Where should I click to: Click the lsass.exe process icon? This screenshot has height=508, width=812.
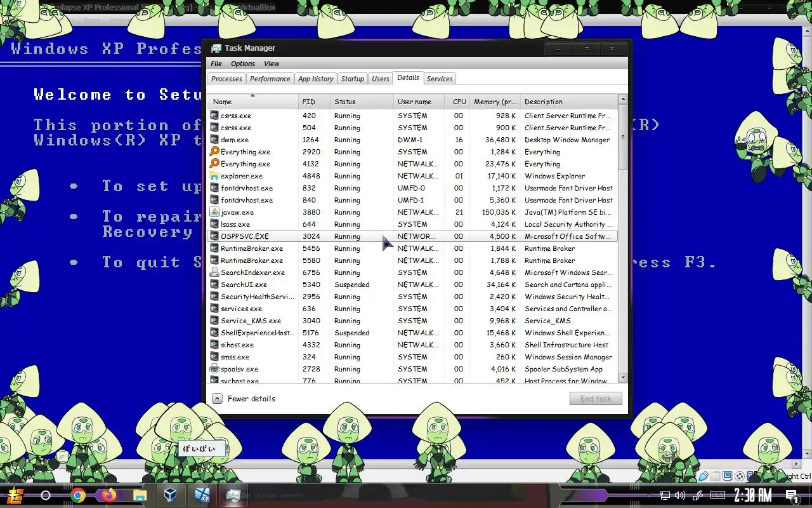tap(214, 224)
